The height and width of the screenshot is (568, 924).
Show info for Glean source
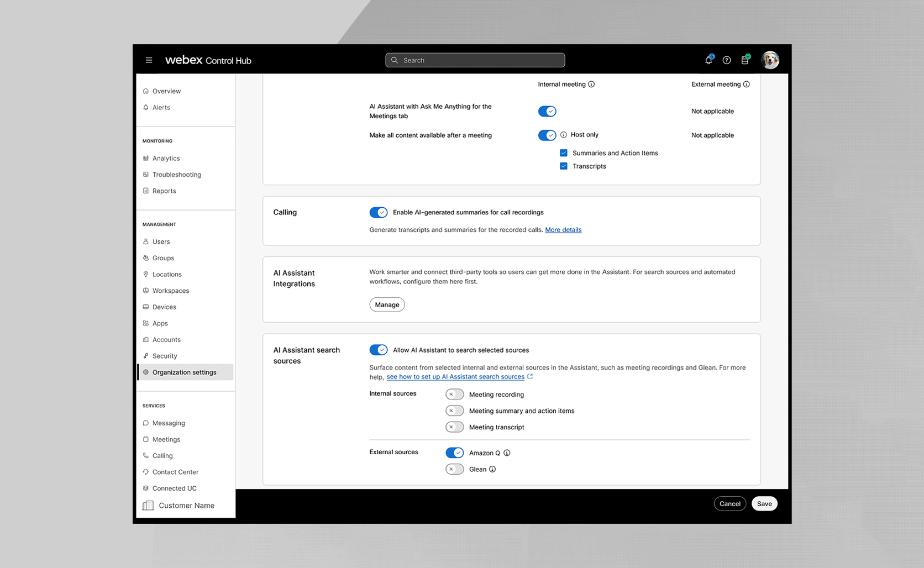tap(492, 470)
